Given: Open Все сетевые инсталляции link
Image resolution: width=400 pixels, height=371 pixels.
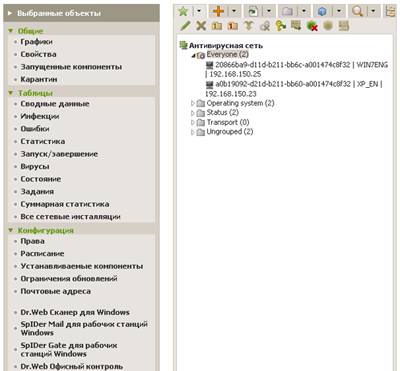Looking at the screenshot, I should pos(70,217).
